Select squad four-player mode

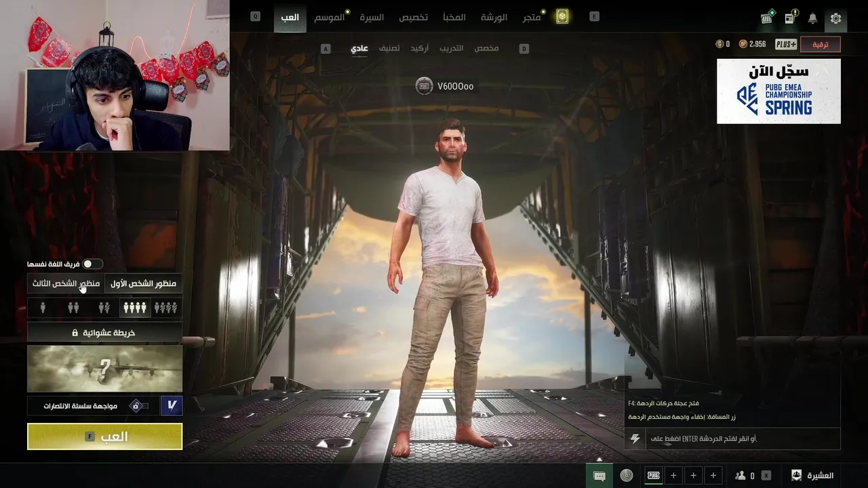pos(134,308)
